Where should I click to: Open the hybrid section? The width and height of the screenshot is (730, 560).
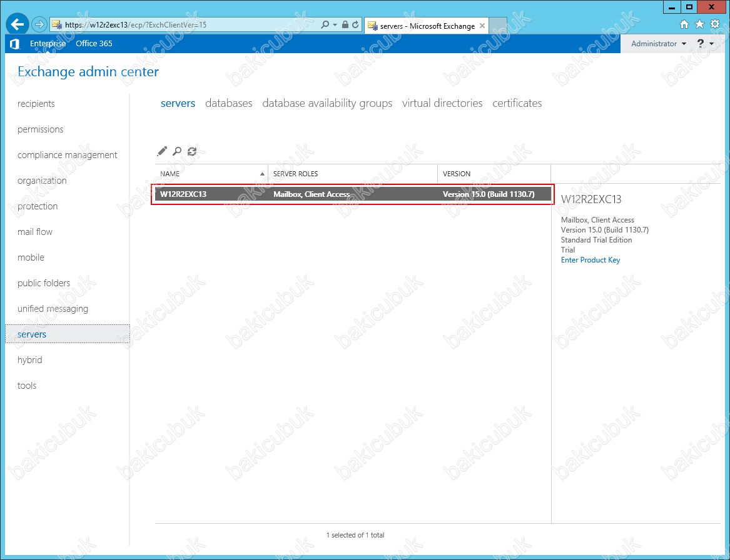(x=30, y=360)
